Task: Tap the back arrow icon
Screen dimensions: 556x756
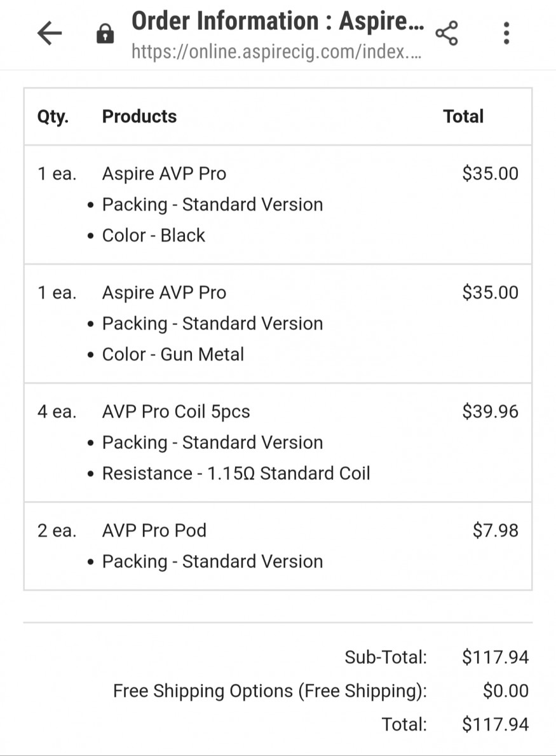Action: point(50,33)
